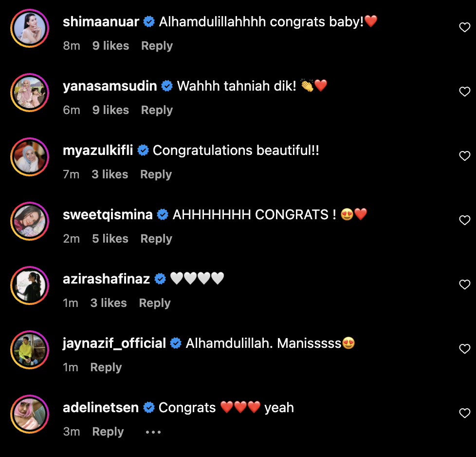Open jaynazif_official's profile picture story
476x457 pixels.
tap(30, 350)
